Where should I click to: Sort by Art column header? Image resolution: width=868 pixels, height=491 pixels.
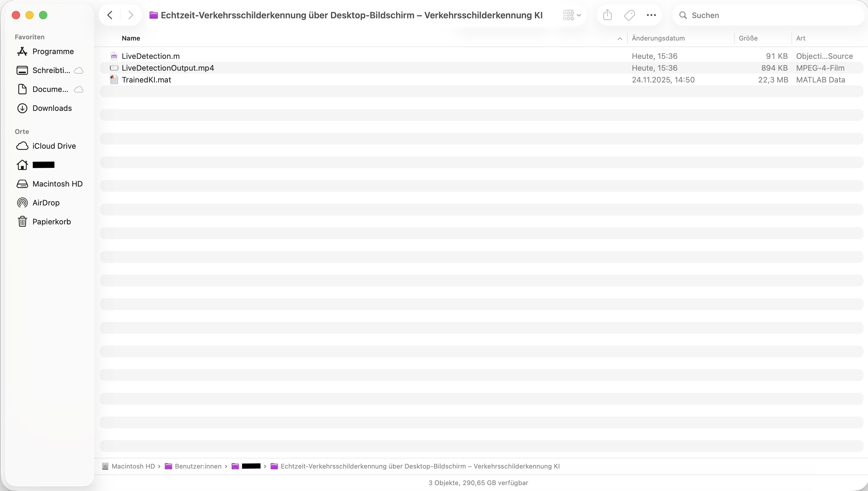coord(801,38)
